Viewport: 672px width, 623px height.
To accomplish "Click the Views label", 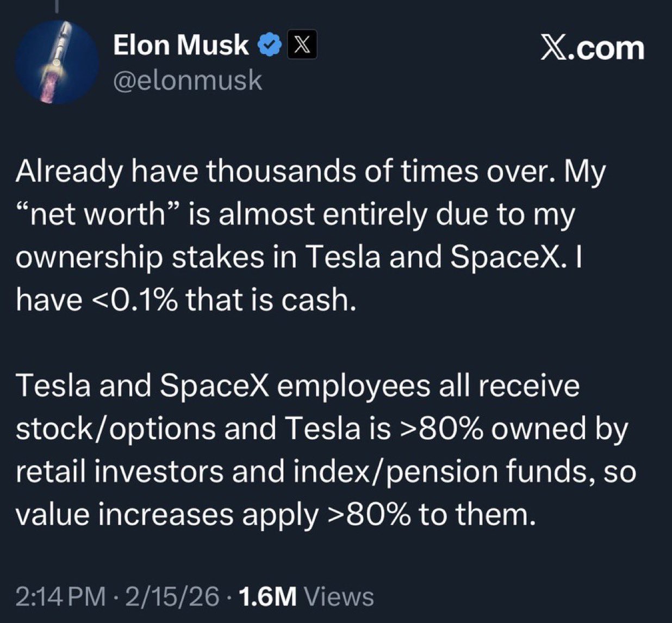I will click(339, 596).
